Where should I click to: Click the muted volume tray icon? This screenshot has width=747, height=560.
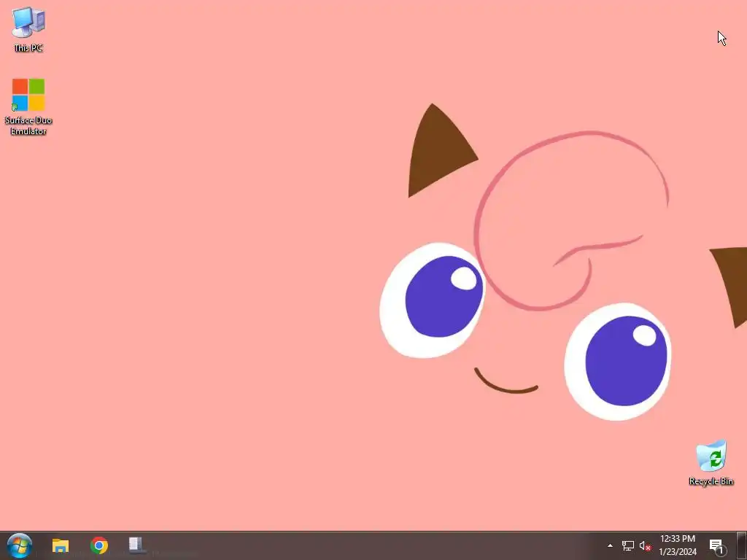pos(645,545)
